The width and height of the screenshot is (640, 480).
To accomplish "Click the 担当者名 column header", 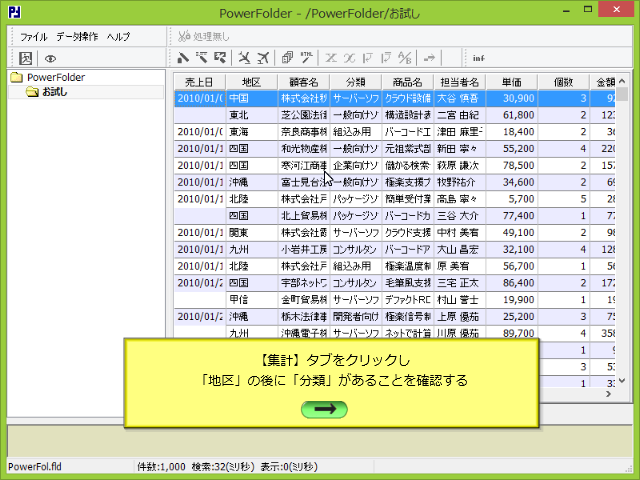I will [460, 82].
